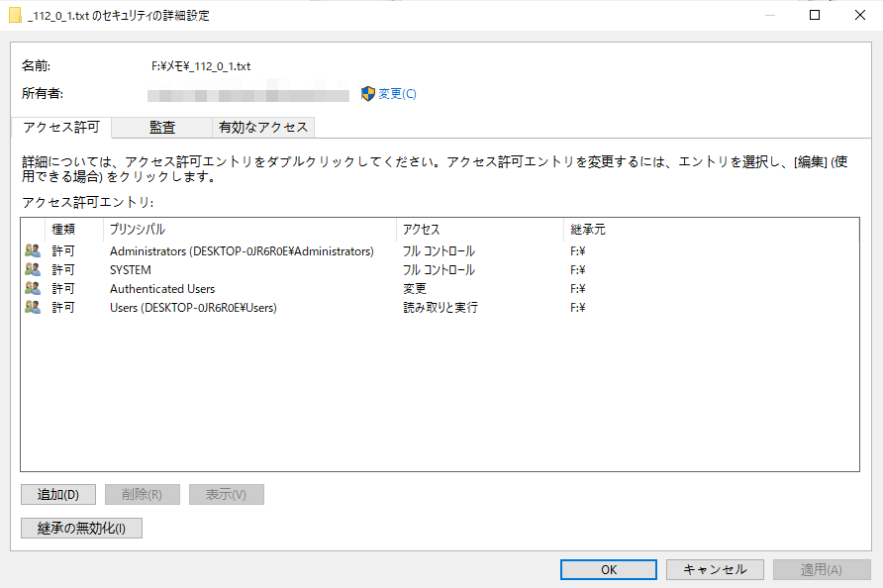Click the folder icon in title bar
Screen dimensions: 883x588
[x=15, y=16]
